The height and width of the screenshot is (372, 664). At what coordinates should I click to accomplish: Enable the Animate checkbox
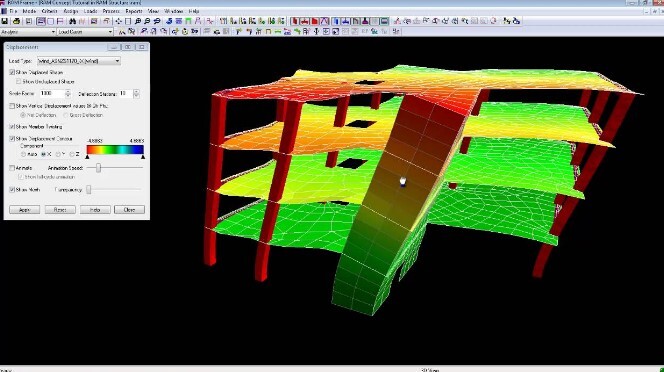point(12,168)
